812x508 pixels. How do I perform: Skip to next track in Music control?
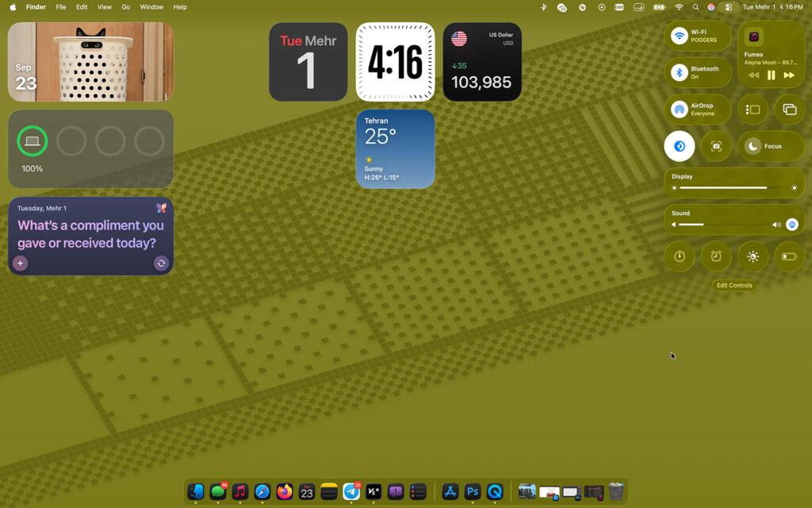pos(789,75)
